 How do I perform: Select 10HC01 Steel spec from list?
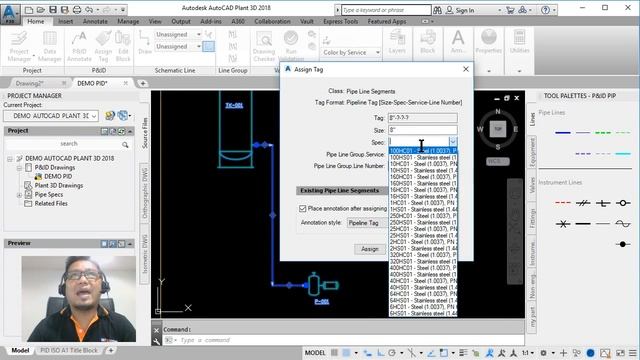pos(423,164)
